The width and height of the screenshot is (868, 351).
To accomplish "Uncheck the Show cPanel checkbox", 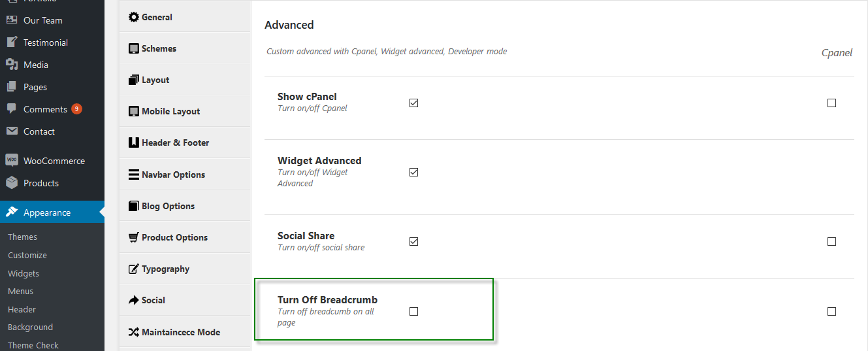I will [413, 103].
